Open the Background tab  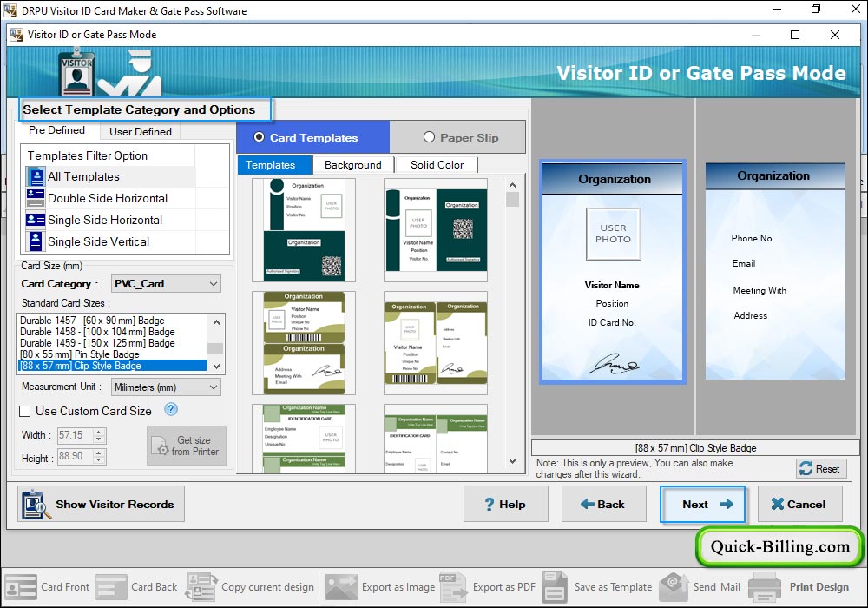tap(353, 165)
